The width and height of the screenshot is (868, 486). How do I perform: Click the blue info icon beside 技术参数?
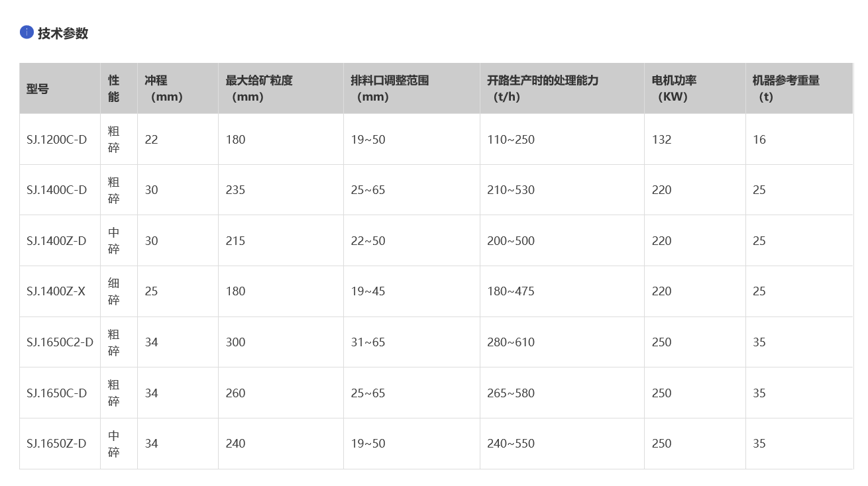pos(27,32)
